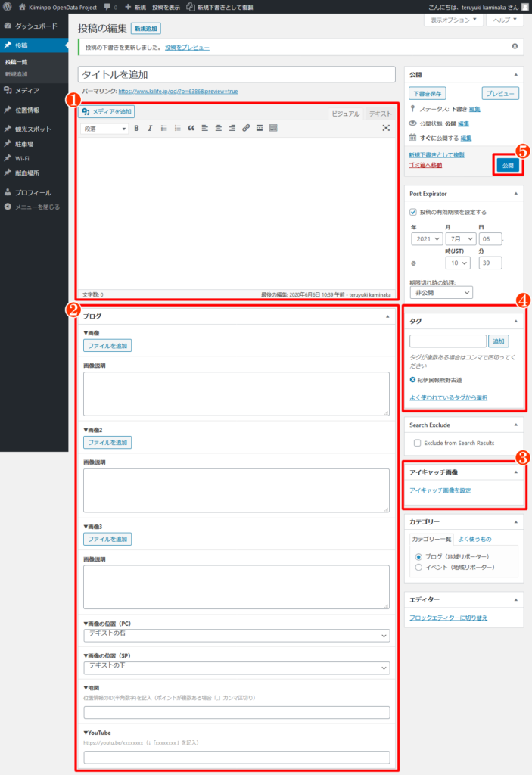Open the expiration year 2021 dropdown
Viewport: 532px width, 775px height.
click(x=427, y=238)
